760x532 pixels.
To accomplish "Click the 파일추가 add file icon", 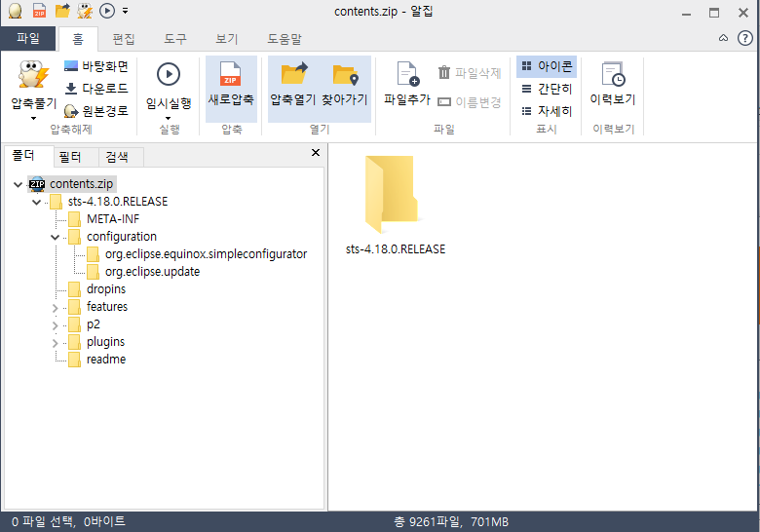I will click(407, 74).
